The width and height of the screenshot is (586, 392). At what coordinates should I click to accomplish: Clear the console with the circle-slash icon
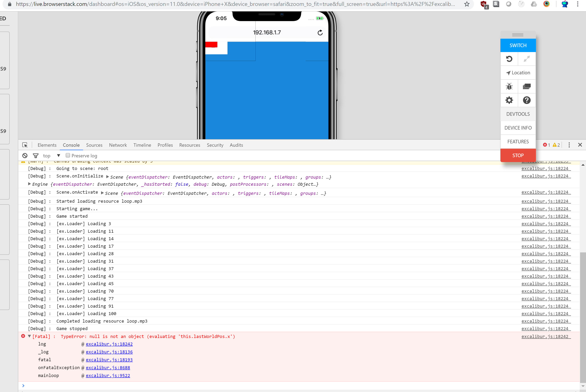[x=25, y=156]
